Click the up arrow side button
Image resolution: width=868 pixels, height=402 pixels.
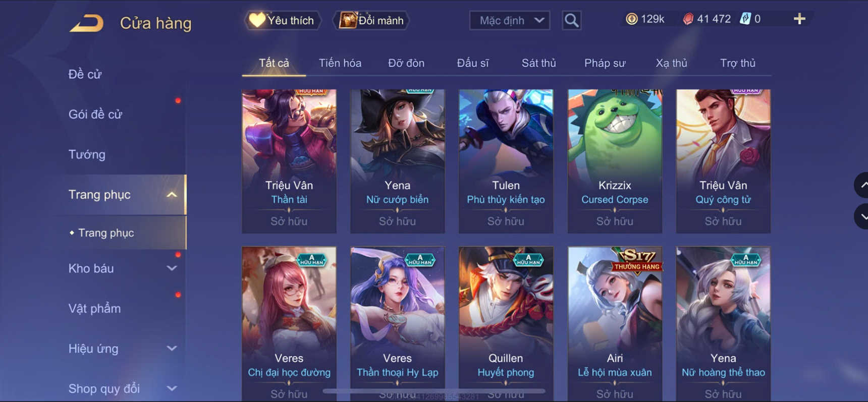pos(861,185)
